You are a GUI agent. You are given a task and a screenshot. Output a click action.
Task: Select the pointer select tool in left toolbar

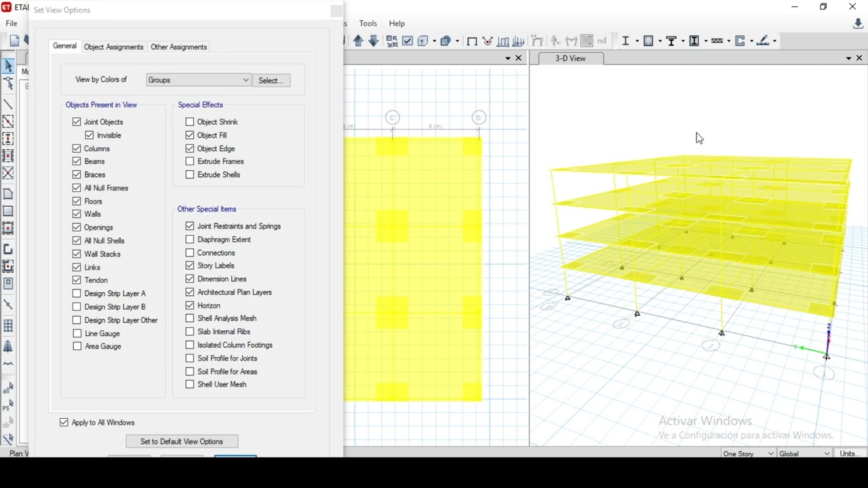[x=8, y=66]
